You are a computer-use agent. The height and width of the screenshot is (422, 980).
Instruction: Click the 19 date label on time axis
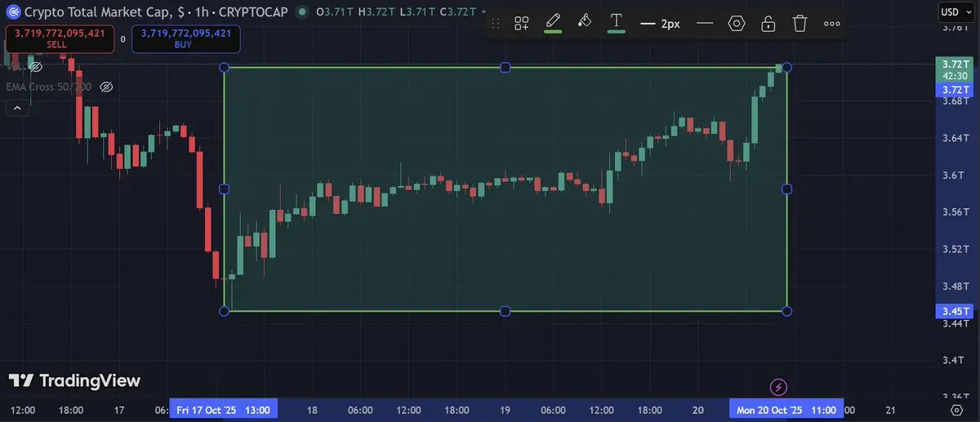(x=505, y=410)
